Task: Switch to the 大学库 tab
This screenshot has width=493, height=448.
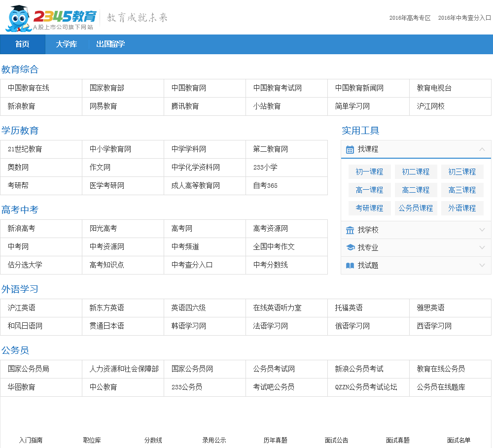Action: point(66,44)
